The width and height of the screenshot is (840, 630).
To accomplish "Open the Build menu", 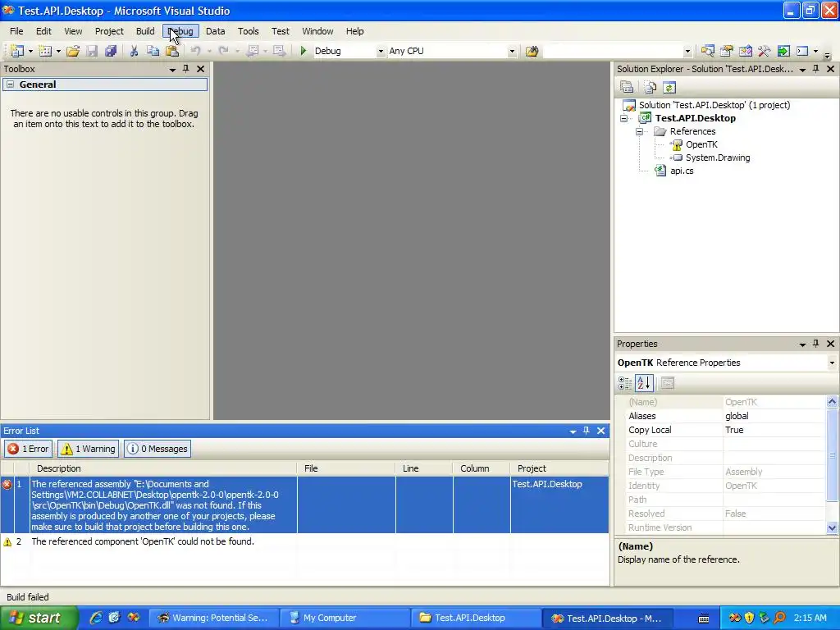I will pyautogui.click(x=145, y=31).
